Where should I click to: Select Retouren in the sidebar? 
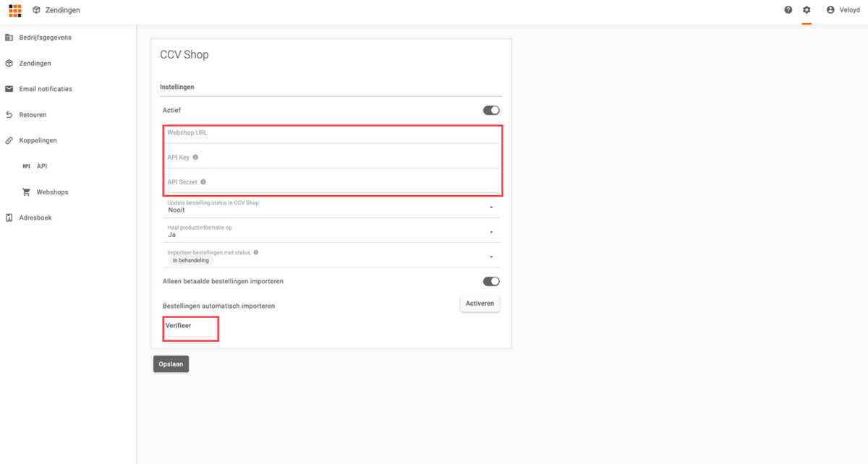pyautogui.click(x=33, y=115)
